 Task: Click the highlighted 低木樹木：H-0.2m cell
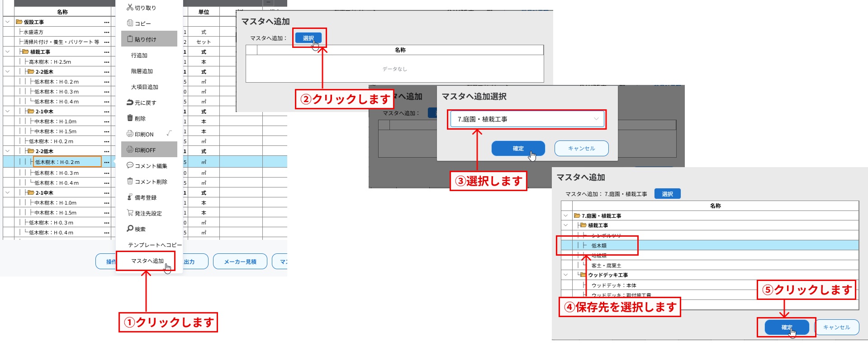click(x=67, y=162)
